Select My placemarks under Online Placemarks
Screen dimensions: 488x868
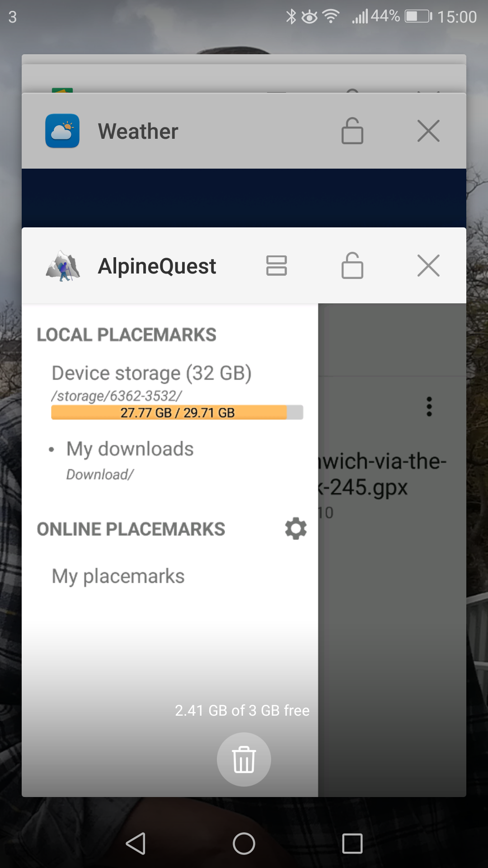[x=118, y=576]
